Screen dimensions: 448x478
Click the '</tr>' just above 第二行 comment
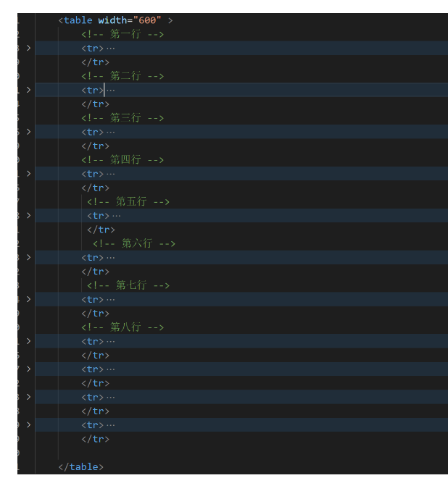[x=95, y=62]
